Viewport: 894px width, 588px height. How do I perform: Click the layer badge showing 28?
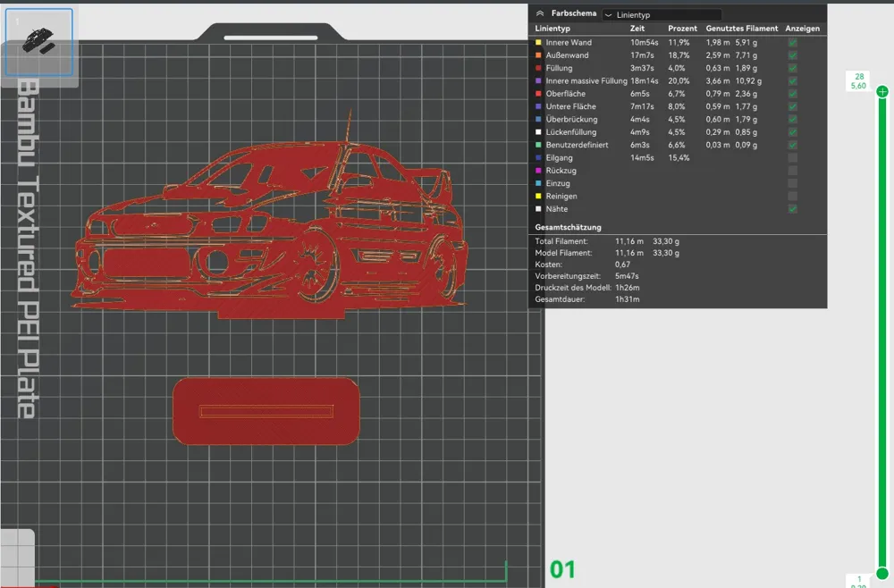click(x=856, y=79)
